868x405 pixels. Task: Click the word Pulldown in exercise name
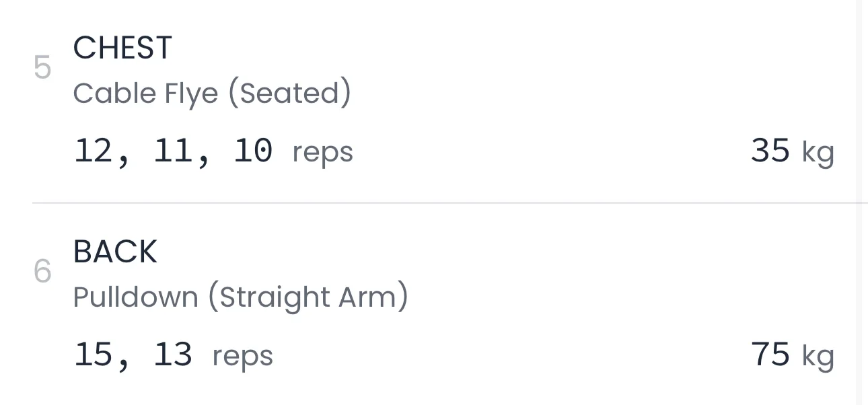coord(135,297)
